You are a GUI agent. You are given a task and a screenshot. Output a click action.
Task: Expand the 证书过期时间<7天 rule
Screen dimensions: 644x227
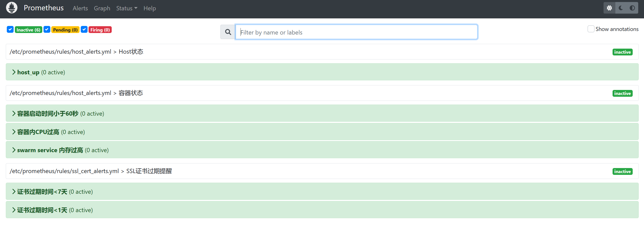(x=322, y=191)
